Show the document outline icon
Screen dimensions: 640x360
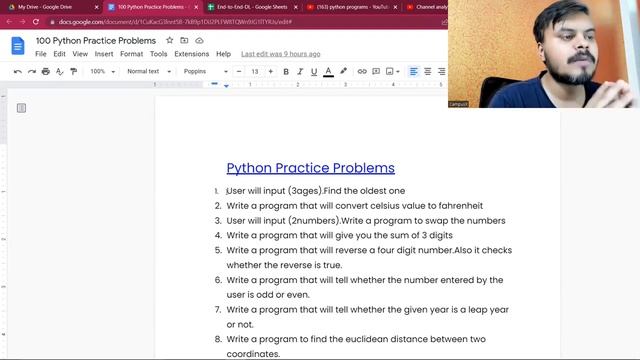pos(21,108)
